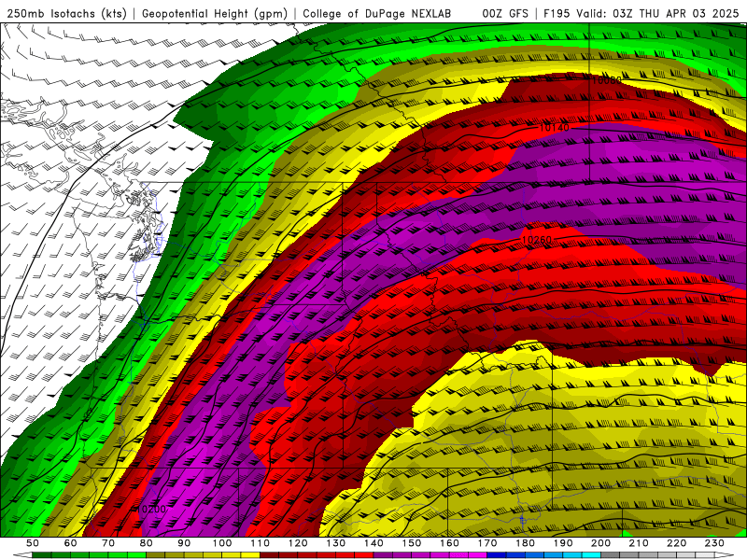
Task: Click the 200 value on the color scale
Action: [x=600, y=543]
